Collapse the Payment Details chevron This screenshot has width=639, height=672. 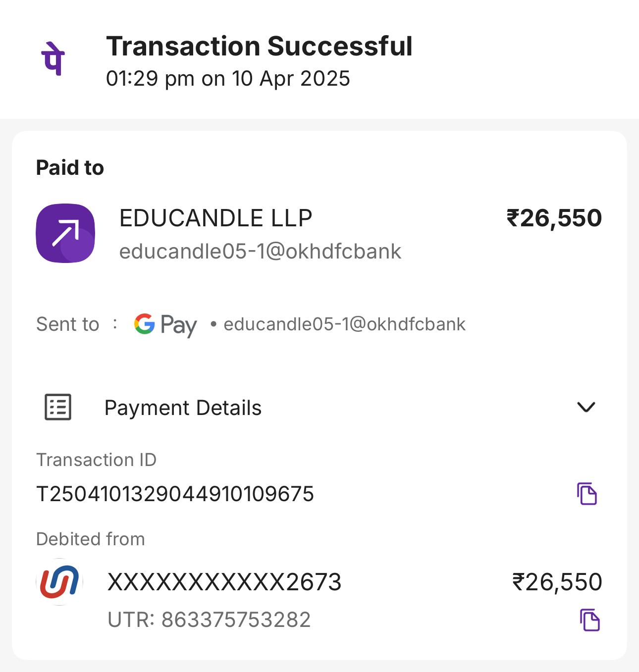tap(586, 407)
